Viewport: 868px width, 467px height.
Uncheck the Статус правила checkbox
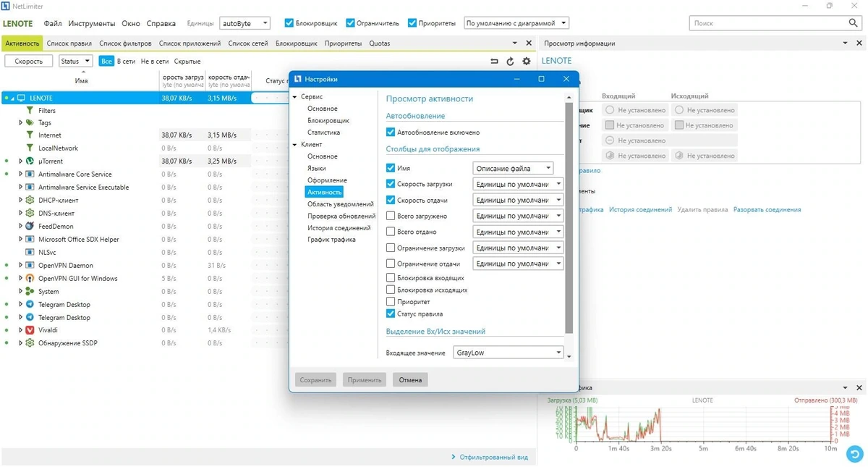click(391, 314)
